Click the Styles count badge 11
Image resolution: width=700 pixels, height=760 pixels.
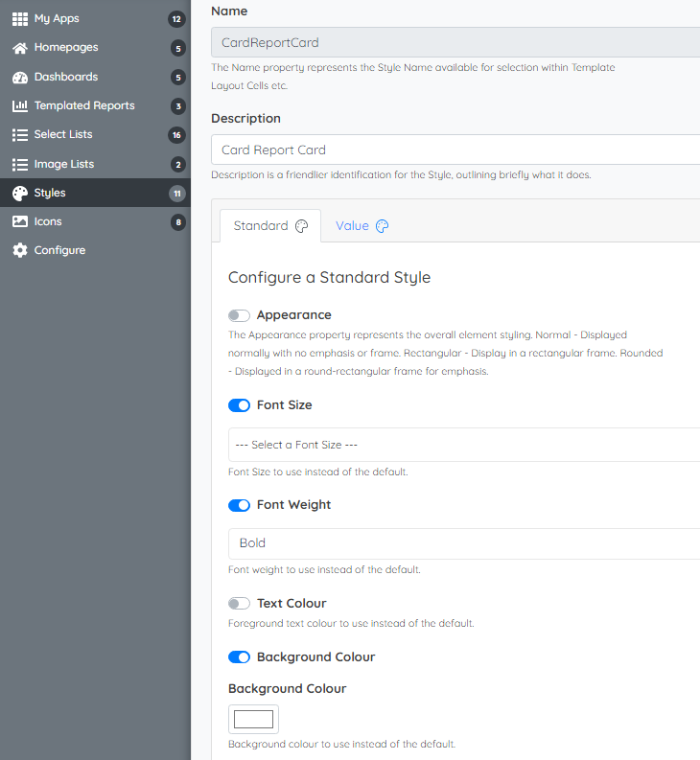pos(177,194)
